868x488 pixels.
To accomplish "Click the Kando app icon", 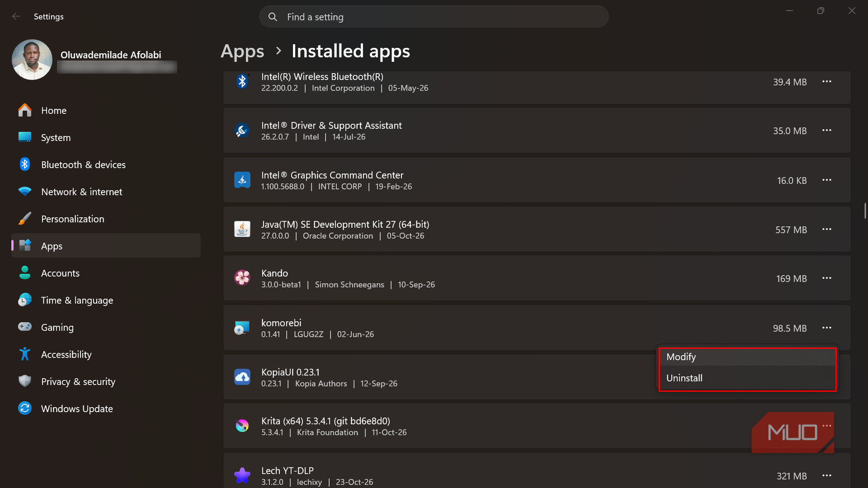I will tap(242, 278).
